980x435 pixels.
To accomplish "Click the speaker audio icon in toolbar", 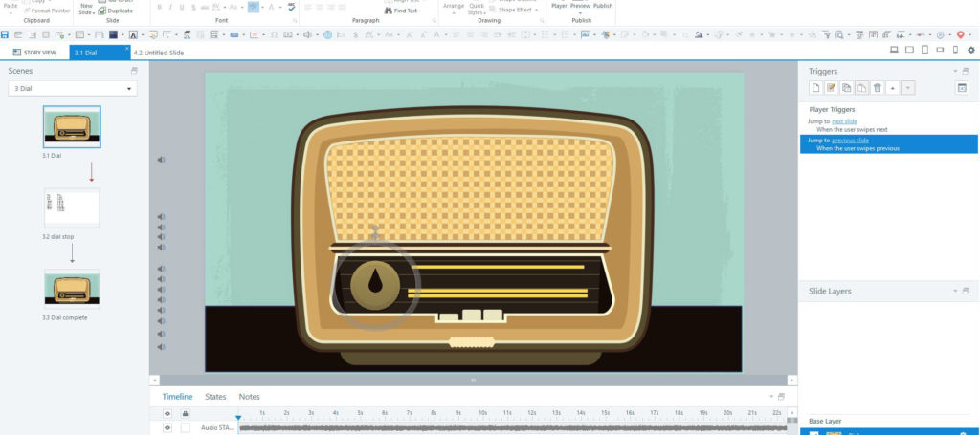I will (x=307, y=35).
